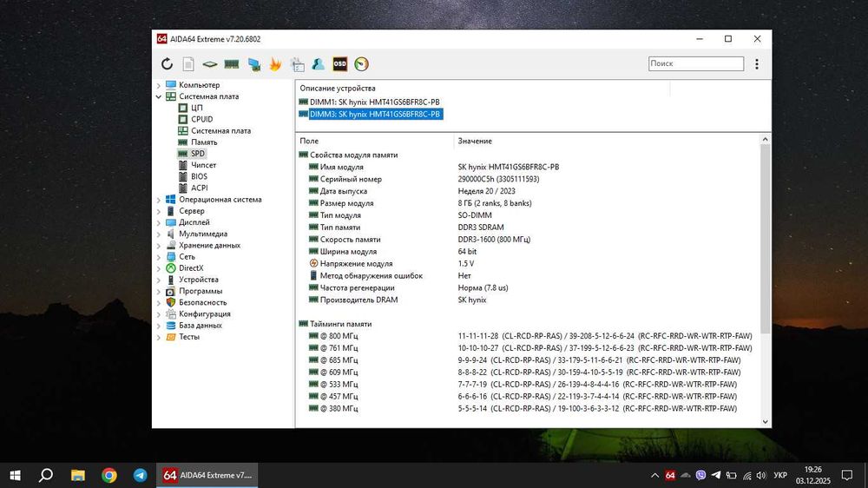Switch the УКР input language indicator
This screenshot has width=868, height=488.
(780, 475)
